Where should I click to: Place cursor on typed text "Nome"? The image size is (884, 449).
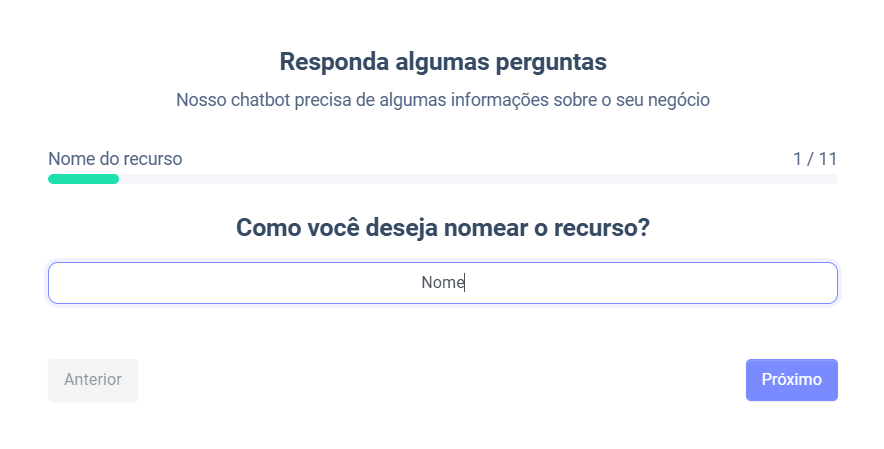[x=442, y=283]
